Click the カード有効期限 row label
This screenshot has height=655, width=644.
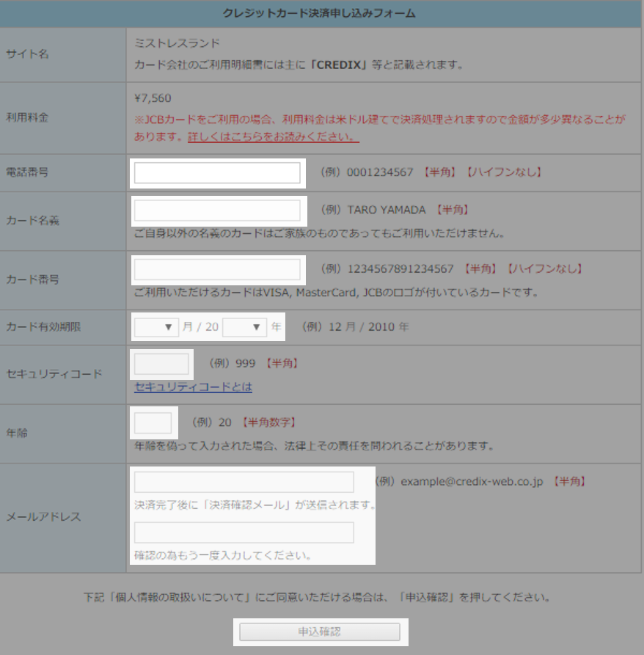coord(43,327)
